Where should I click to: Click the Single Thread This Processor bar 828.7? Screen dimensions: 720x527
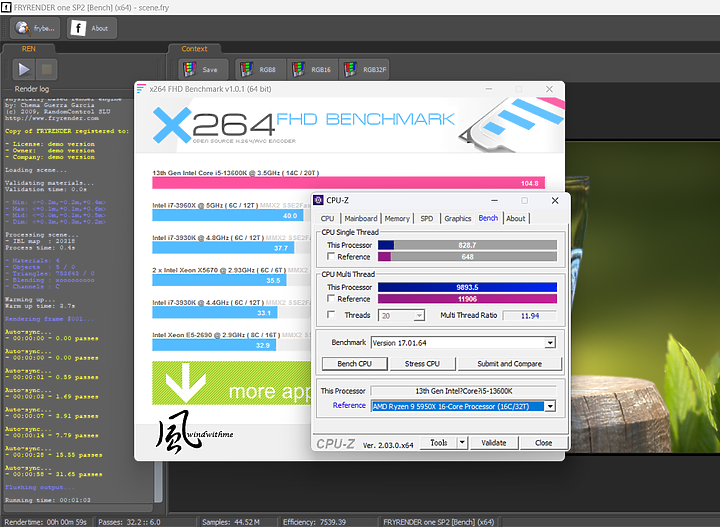click(x=467, y=245)
